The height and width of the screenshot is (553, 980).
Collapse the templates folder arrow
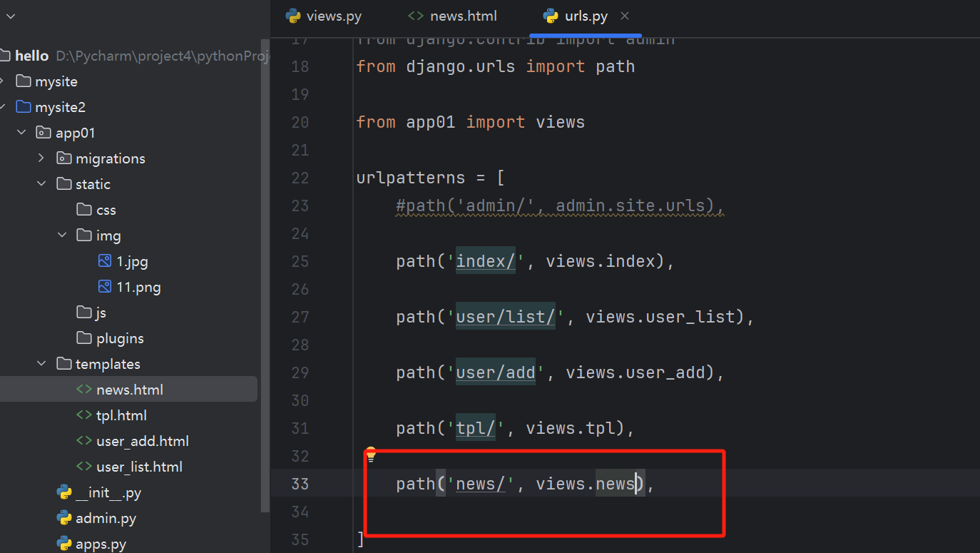(x=41, y=364)
